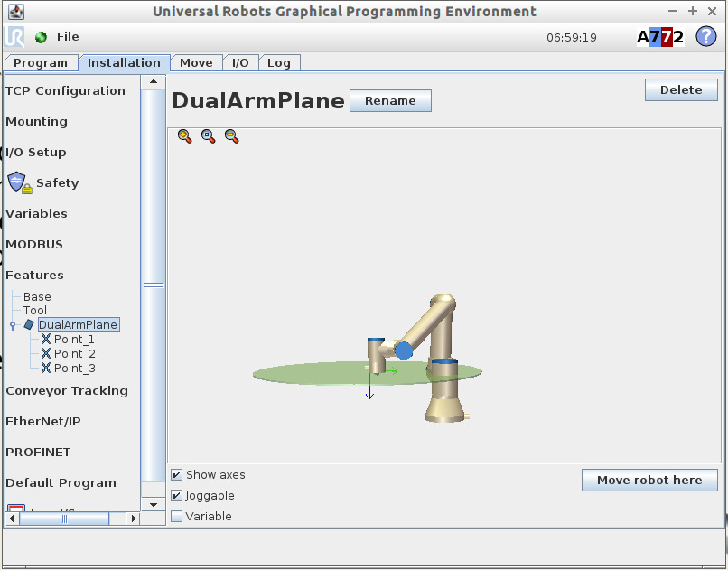Enable the Variable checkbox
The image size is (728, 570).
[x=176, y=516]
